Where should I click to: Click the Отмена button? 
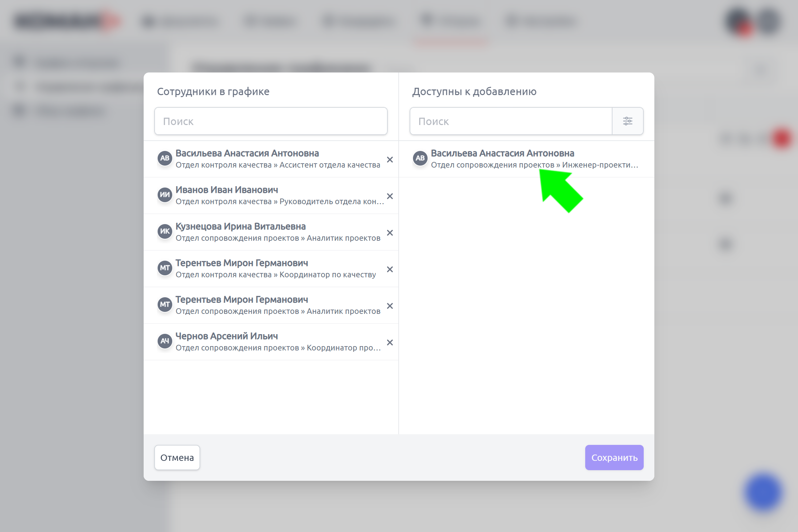click(x=177, y=458)
